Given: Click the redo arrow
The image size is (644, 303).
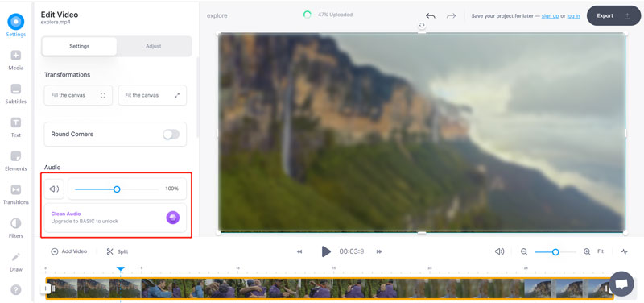Looking at the screenshot, I should point(452,15).
